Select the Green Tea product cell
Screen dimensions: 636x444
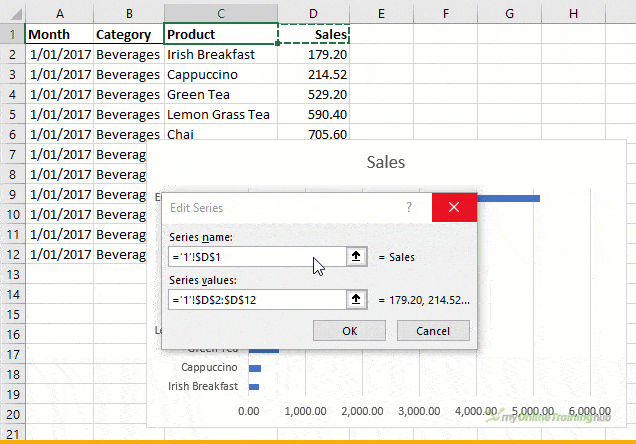221,94
